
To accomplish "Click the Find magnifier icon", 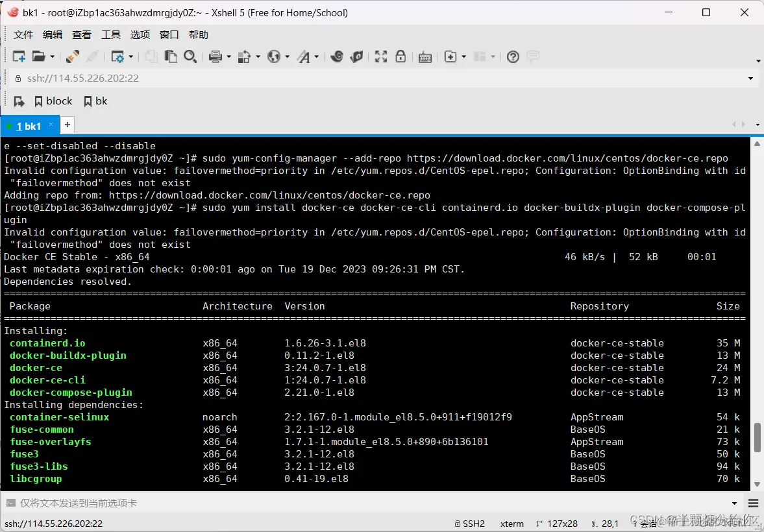I will 190,56.
